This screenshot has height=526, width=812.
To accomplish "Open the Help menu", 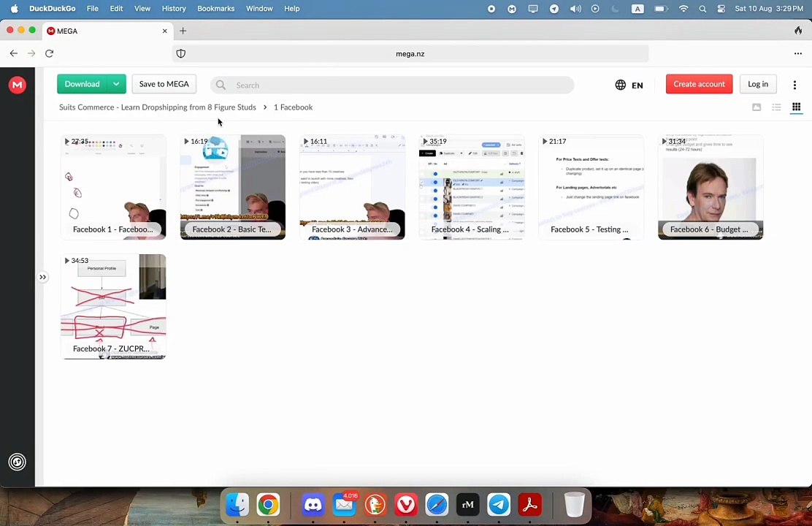I will [x=292, y=8].
